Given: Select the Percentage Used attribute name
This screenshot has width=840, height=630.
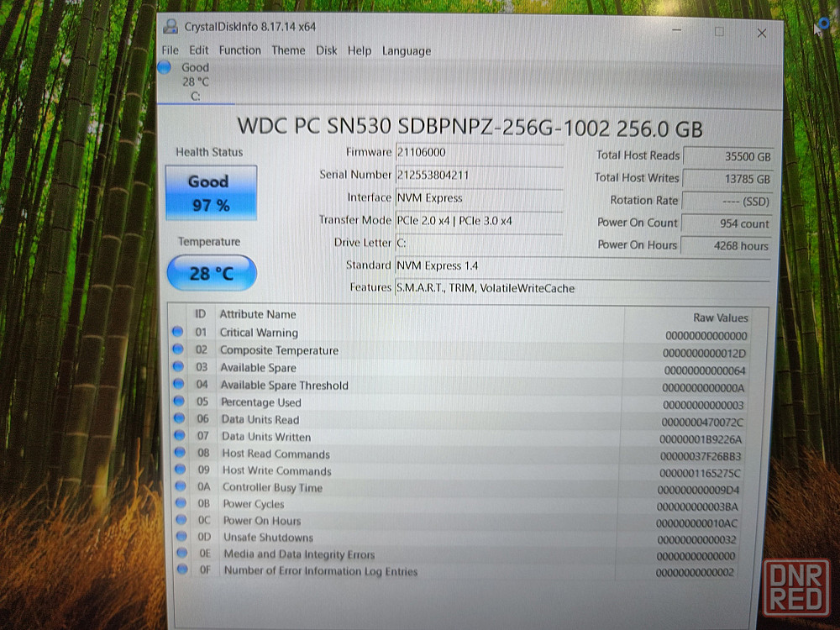Looking at the screenshot, I should point(261,402).
